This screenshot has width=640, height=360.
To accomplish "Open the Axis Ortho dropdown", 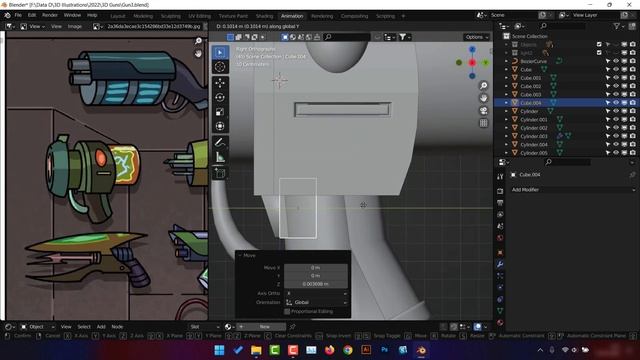I will pyautogui.click(x=316, y=293).
